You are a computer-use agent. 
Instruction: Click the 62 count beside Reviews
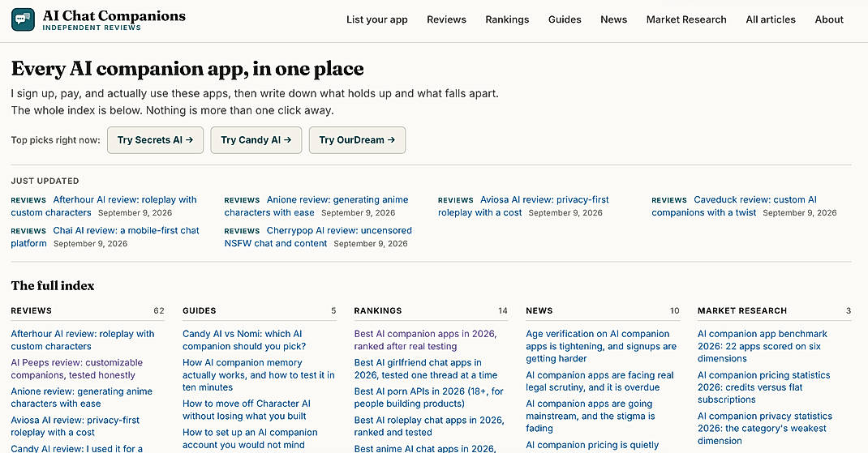159,310
